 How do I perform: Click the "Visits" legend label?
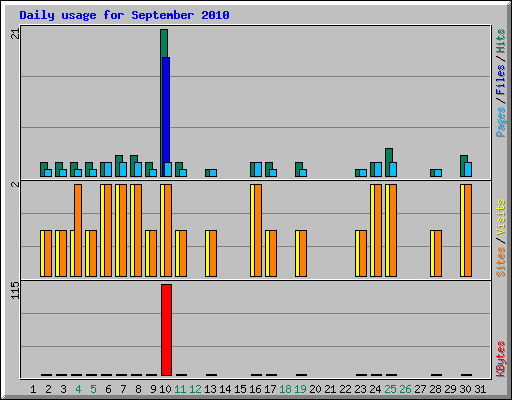501,217
